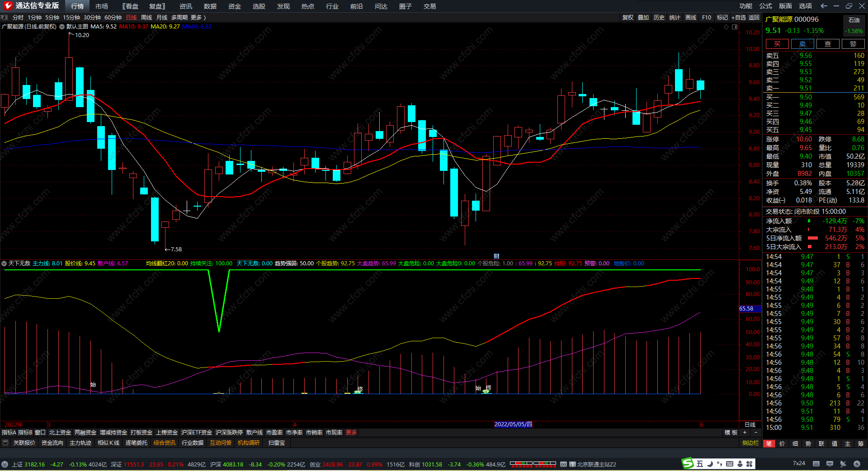The height and width of the screenshot is (471, 868).
Task: Open the 行情 quotes tab
Action: (77, 6)
